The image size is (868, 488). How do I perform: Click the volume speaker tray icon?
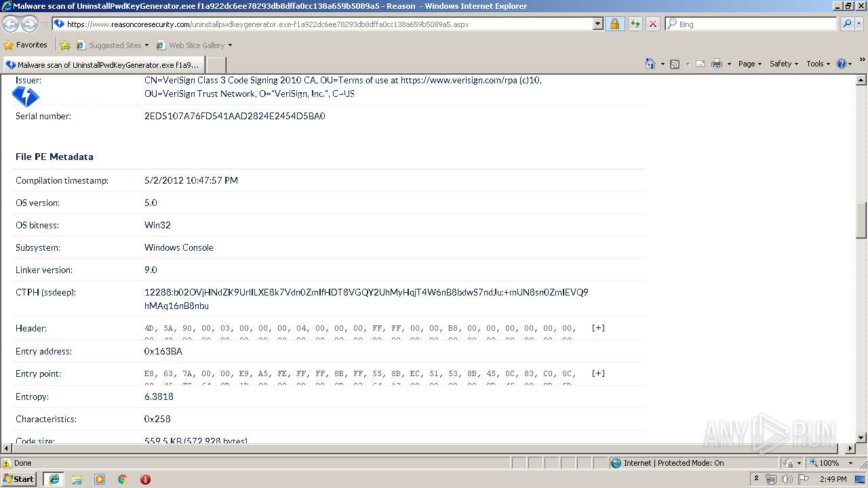[787, 479]
